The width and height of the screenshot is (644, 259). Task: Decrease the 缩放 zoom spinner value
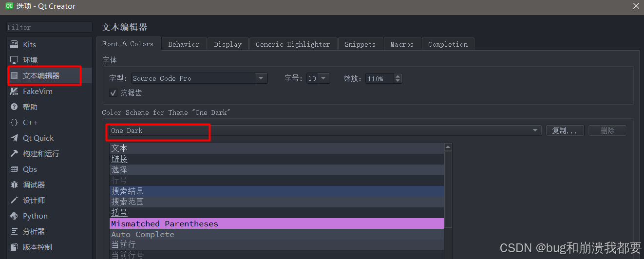click(x=398, y=81)
